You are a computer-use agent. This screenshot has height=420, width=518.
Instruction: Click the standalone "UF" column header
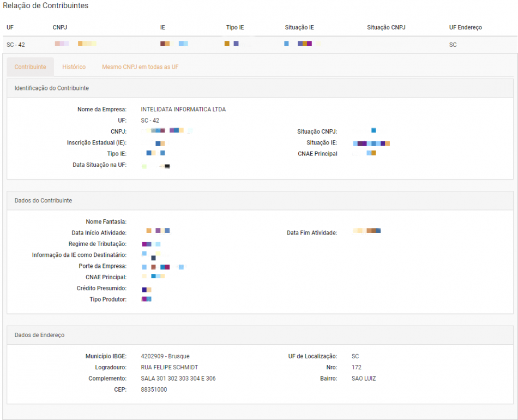coord(10,27)
